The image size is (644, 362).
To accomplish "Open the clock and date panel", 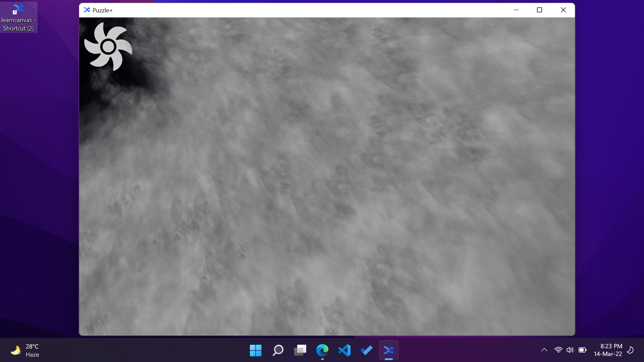I will 608,350.
